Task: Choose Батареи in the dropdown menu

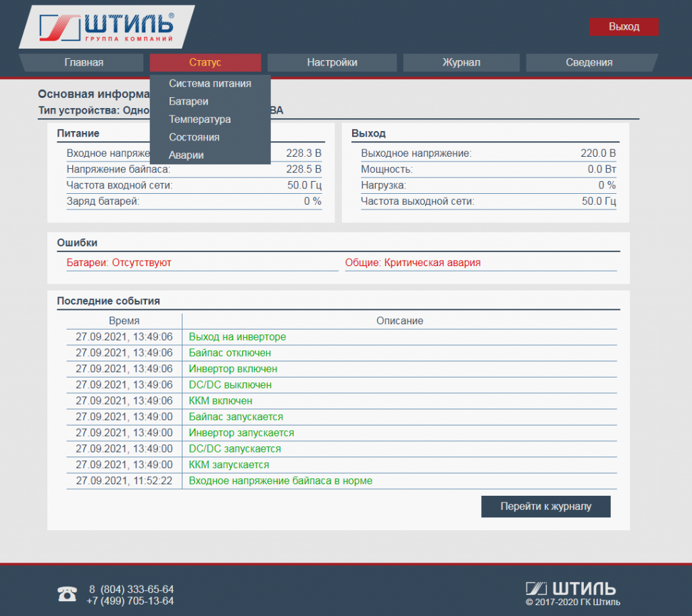Action: [189, 101]
